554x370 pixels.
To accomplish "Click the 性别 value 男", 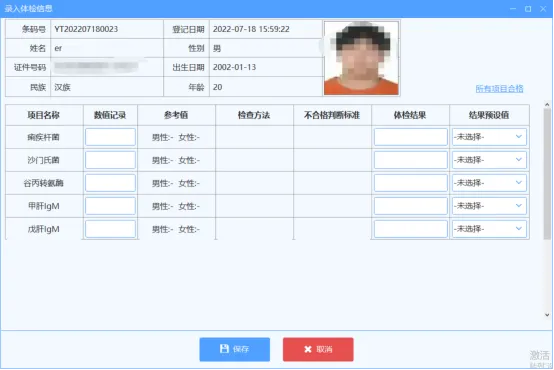I will 217,48.
